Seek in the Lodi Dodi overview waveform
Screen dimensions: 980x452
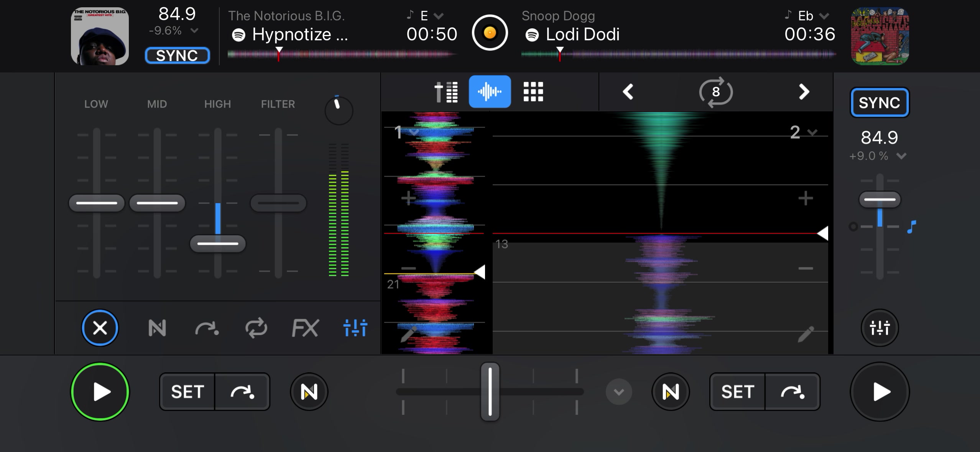tap(678, 55)
